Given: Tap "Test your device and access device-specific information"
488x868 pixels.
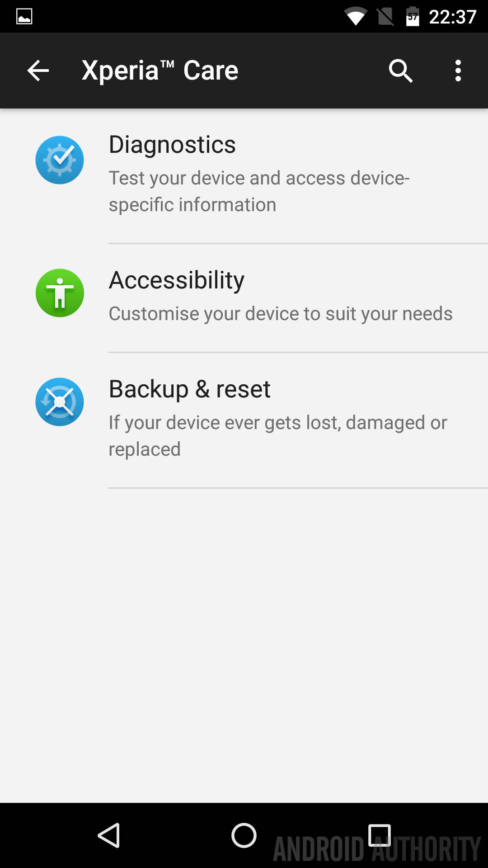Looking at the screenshot, I should click(x=259, y=191).
